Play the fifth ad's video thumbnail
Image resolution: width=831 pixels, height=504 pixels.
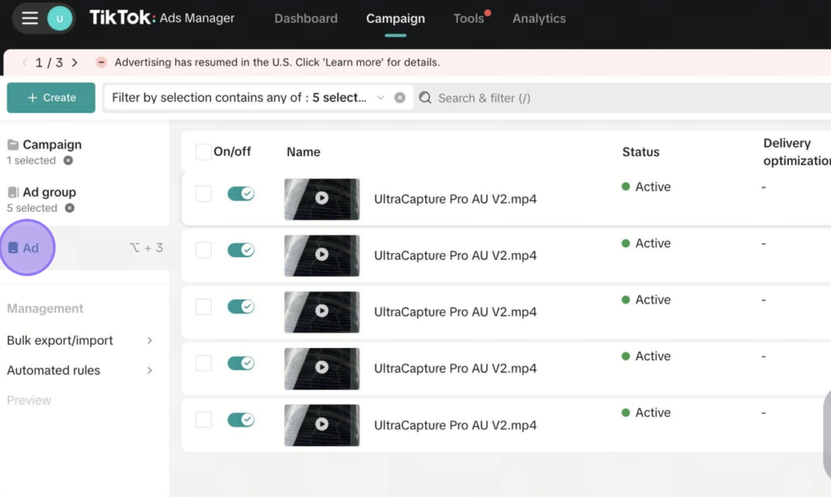tap(321, 425)
